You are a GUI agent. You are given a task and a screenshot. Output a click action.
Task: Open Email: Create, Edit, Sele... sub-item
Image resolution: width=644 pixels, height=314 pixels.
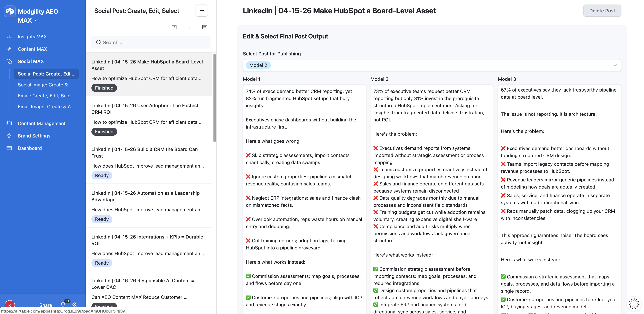(46, 96)
